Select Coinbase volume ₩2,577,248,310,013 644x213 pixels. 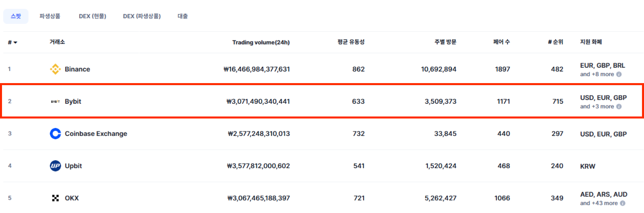coord(258,134)
